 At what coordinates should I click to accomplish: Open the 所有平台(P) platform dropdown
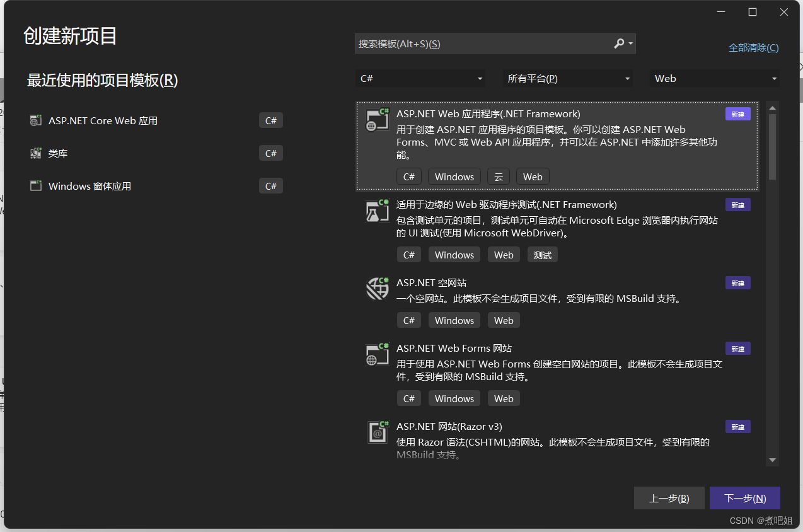pos(567,78)
